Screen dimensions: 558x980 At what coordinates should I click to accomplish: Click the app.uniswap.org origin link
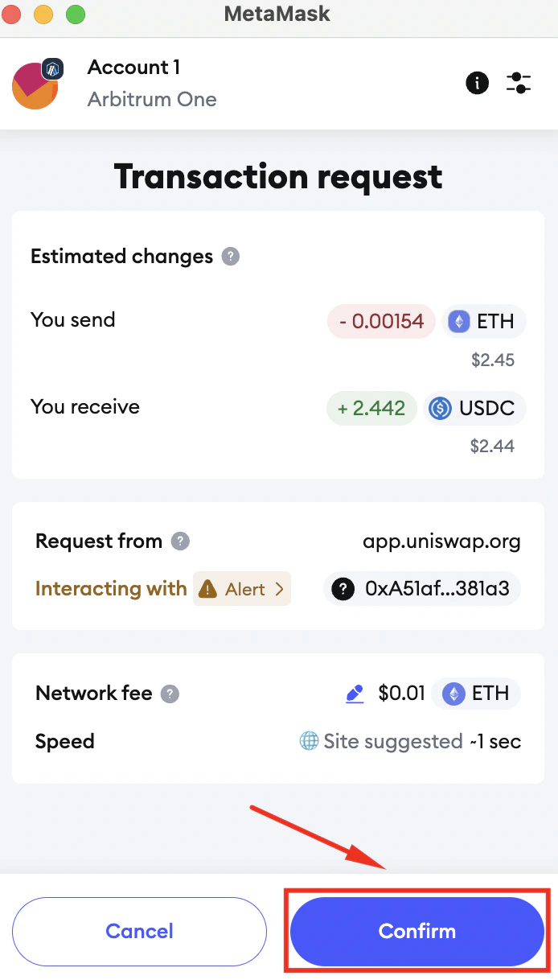441,541
